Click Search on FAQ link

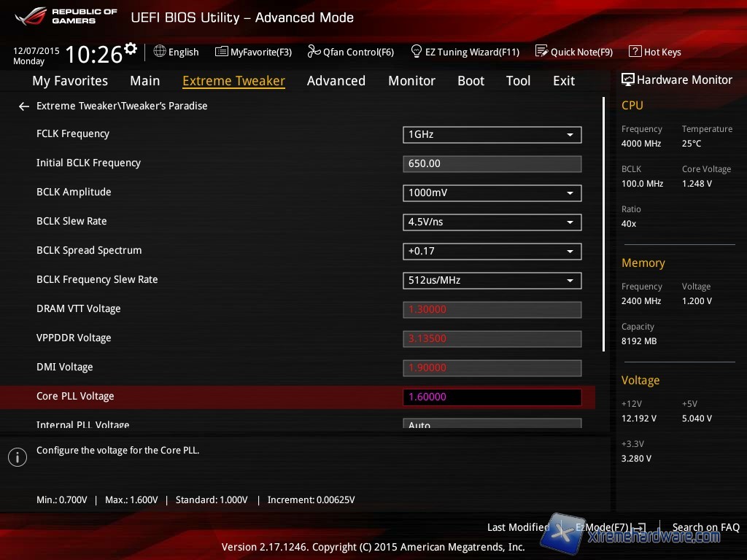pyautogui.click(x=705, y=527)
